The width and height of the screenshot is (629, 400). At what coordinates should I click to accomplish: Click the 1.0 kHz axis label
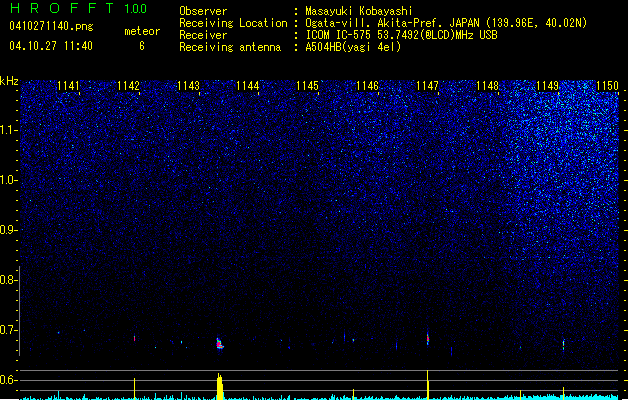click(8, 180)
